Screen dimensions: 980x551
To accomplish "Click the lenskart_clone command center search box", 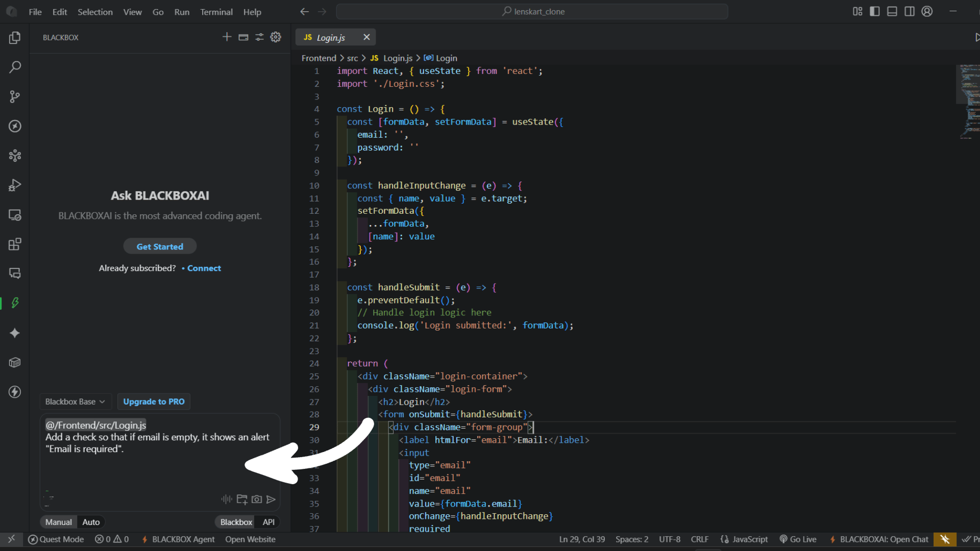I will point(532,11).
